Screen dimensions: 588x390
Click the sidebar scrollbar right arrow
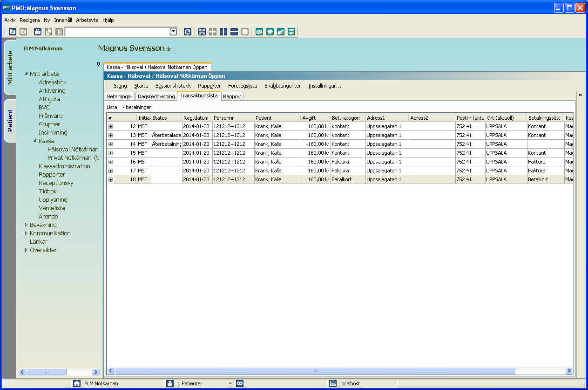pyautogui.click(x=95, y=372)
